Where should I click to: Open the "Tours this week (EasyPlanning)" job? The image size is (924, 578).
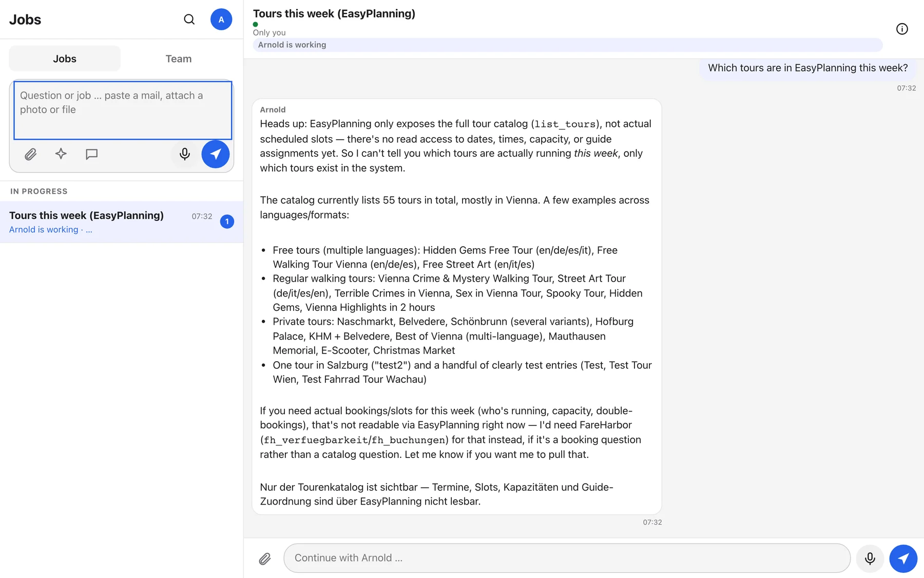(x=122, y=222)
